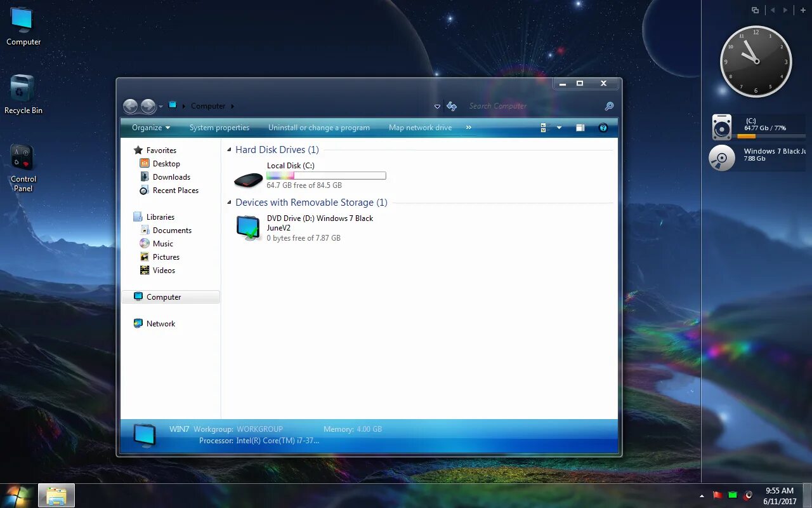Open the Map network drive menu
Image resolution: width=812 pixels, height=508 pixels.
(x=420, y=127)
